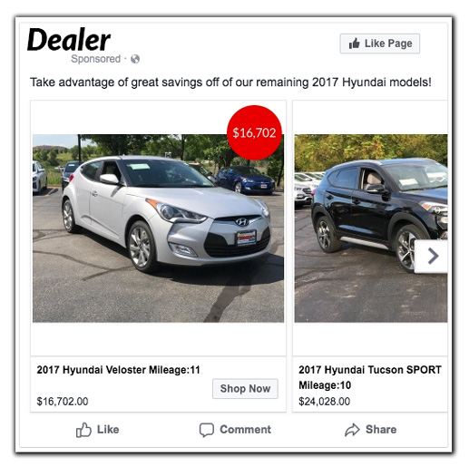Image resolution: width=469 pixels, height=476 pixels.
Task: Click the Like Page button
Action: click(380, 44)
